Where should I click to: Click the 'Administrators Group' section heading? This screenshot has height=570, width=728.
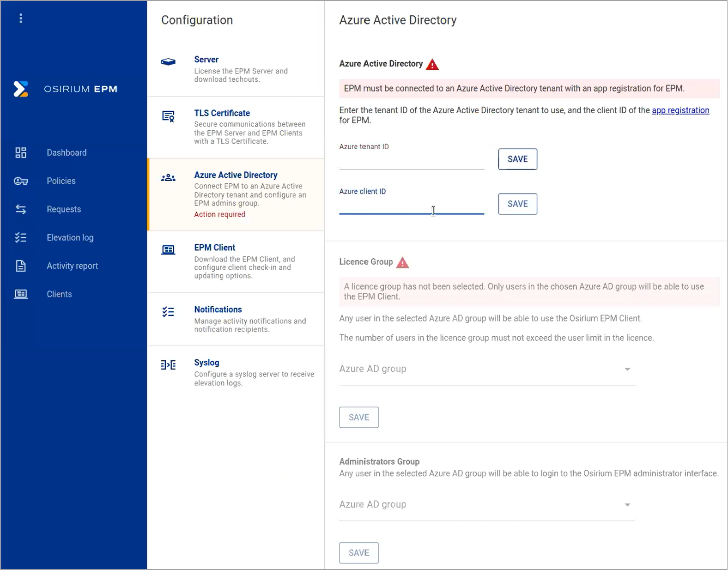(379, 461)
